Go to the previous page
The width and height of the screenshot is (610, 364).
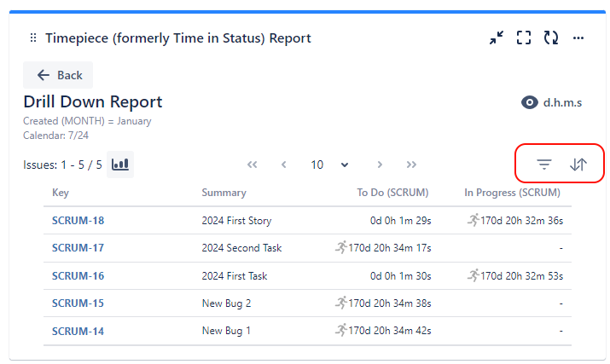(x=283, y=165)
